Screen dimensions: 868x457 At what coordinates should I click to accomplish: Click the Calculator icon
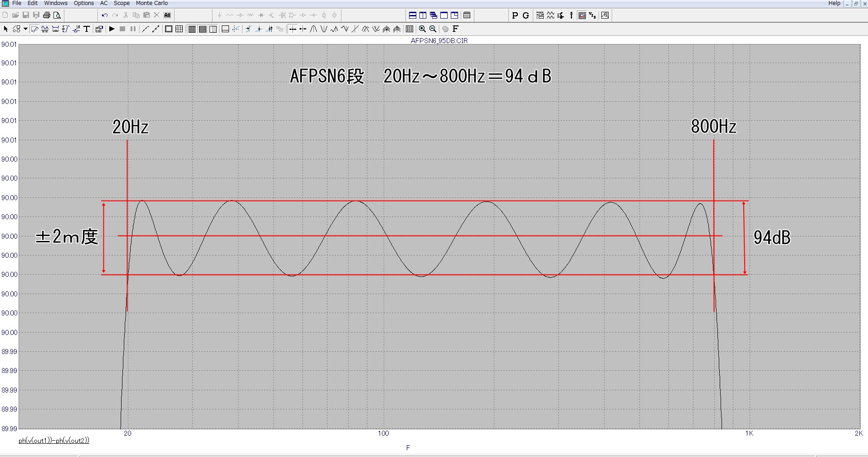(x=467, y=15)
